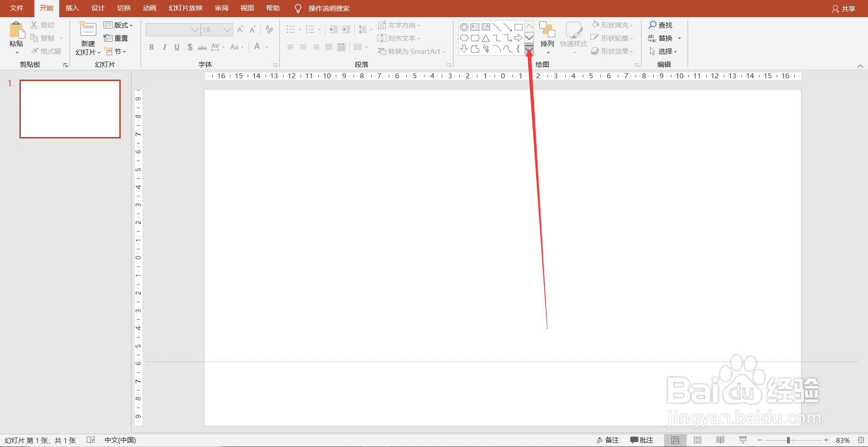This screenshot has height=447, width=868.
Task: Open the font name combo box
Action: click(x=173, y=29)
